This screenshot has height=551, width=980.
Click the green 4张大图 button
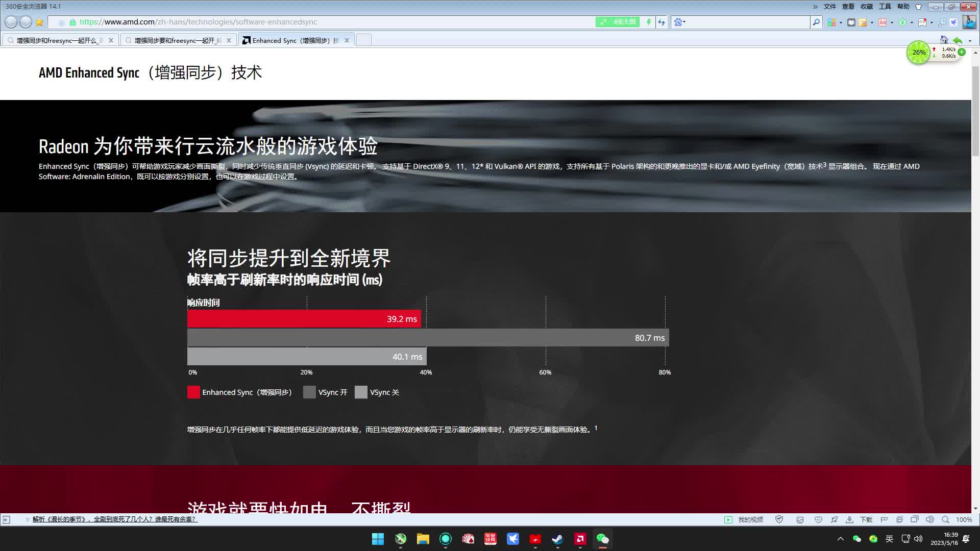[x=618, y=22]
